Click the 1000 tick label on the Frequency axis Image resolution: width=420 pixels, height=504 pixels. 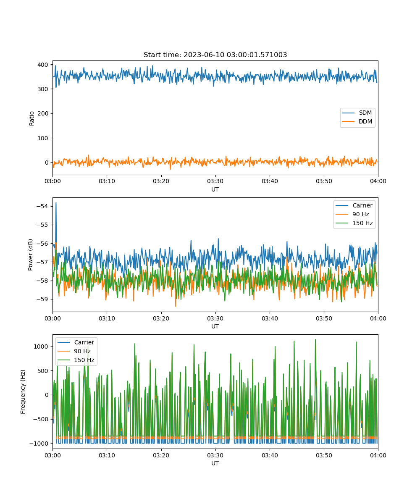[x=41, y=346]
